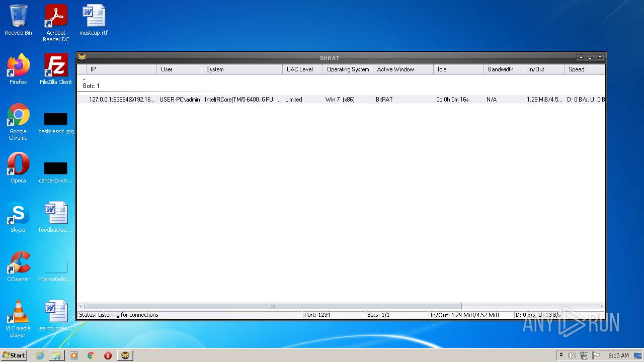Screen dimensions: 644x362
Task: Click In/Out 1.29 MiB/4.52 MiB status
Action: click(x=464, y=315)
